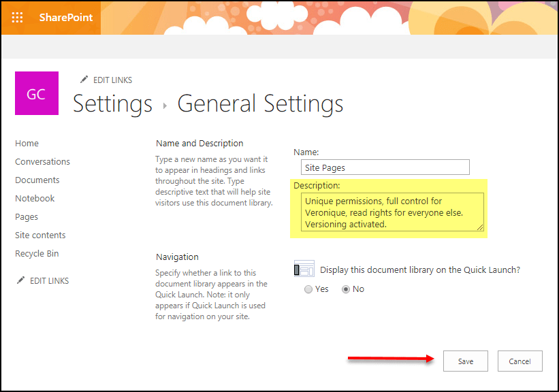Open Documents in the left navigation
Viewport: 559px width, 392px height.
point(37,180)
